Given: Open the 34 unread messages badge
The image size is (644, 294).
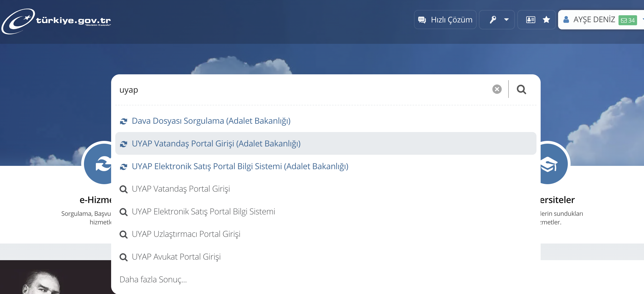Looking at the screenshot, I should click(x=628, y=20).
